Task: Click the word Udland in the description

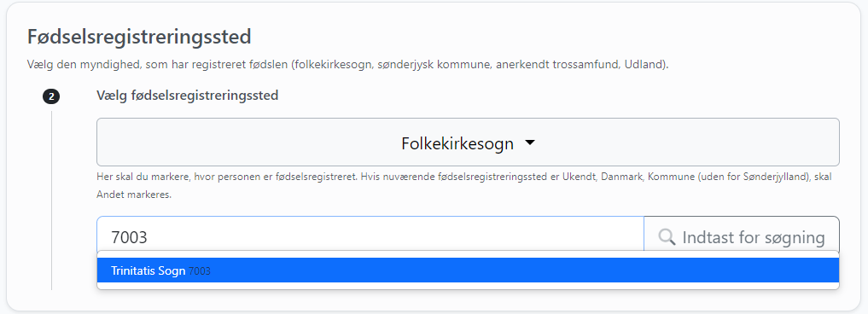Action: coord(644,65)
